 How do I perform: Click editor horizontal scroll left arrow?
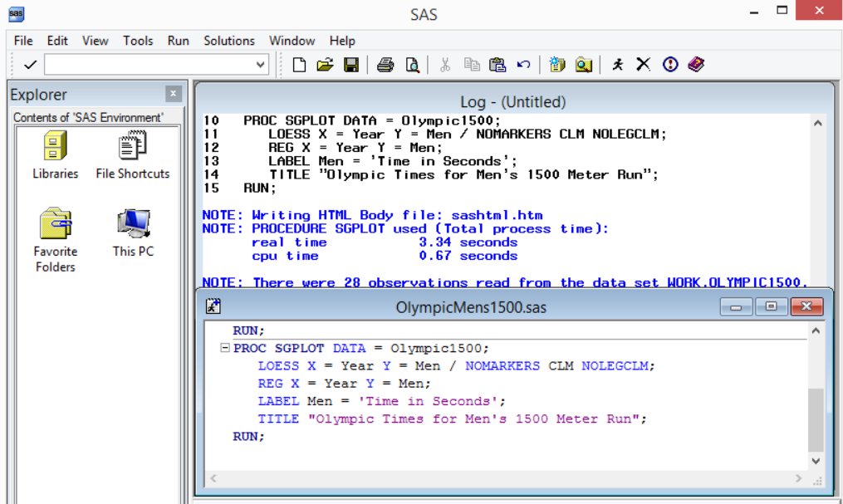[213, 478]
